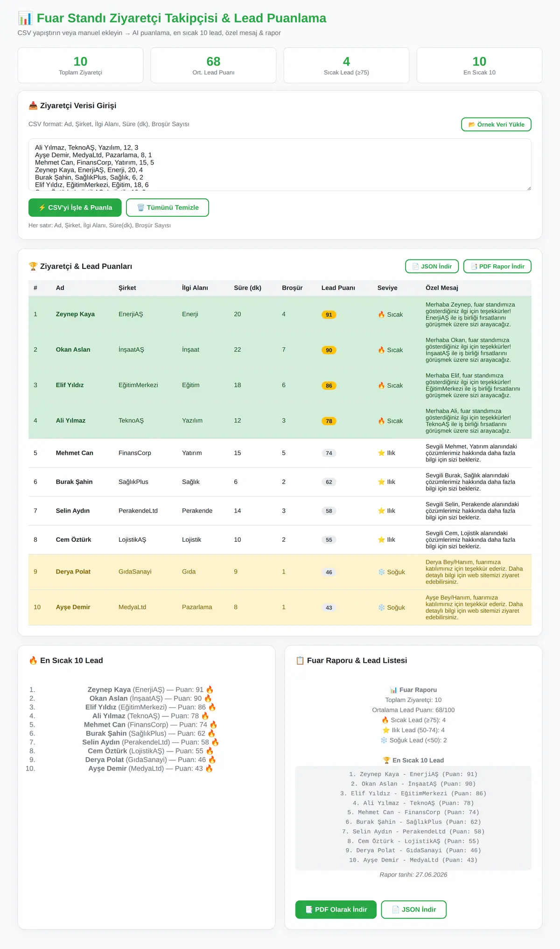
Task: Process the CSV with CSV'yi İşle & Puanla
Action: point(75,207)
